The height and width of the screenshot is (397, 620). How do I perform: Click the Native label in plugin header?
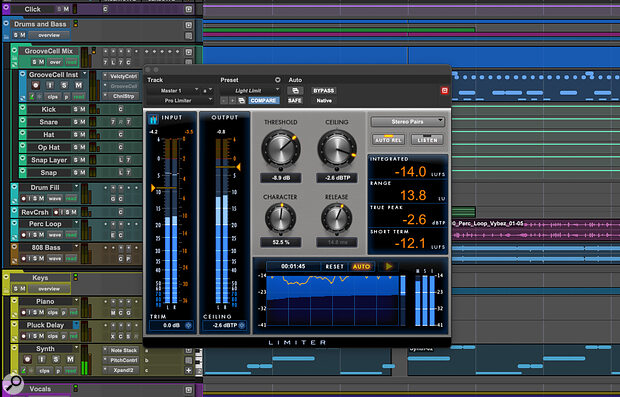[x=324, y=100]
